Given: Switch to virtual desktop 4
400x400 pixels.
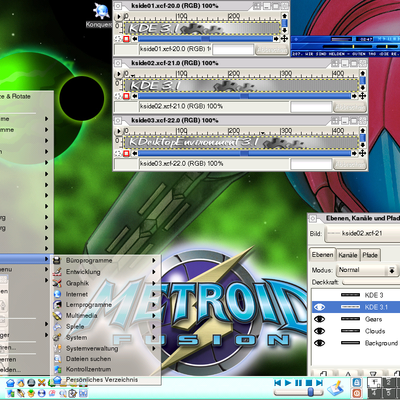Looking at the screenshot, I should point(375,393).
